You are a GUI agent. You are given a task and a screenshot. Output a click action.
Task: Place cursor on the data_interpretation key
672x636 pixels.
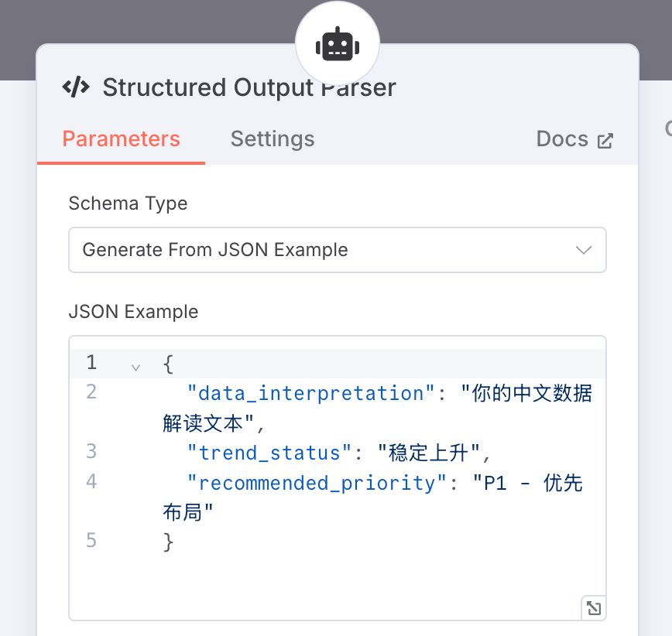pos(311,393)
